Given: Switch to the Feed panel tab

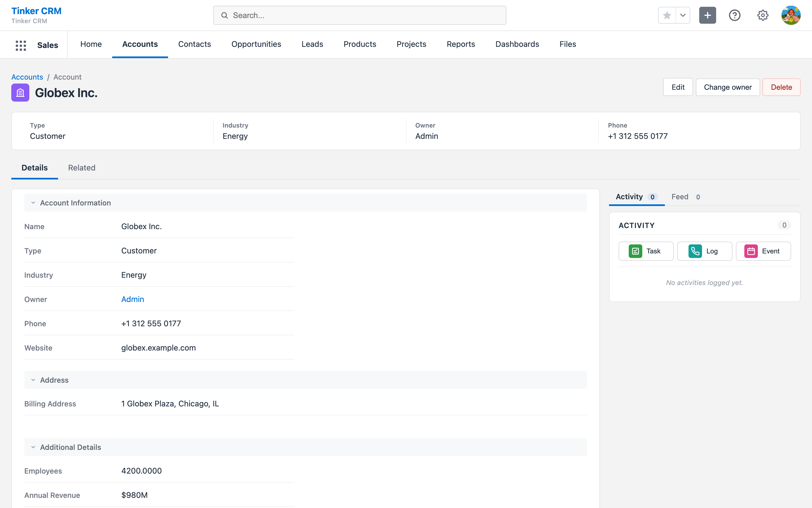Looking at the screenshot, I should pos(685,197).
